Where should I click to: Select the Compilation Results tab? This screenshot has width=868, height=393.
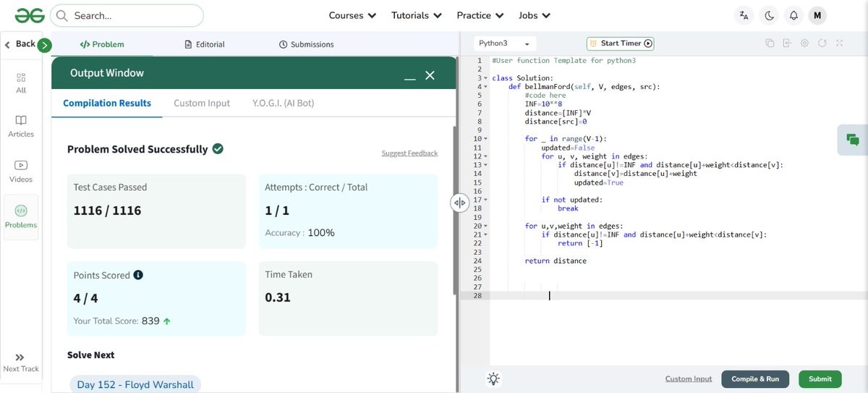[x=107, y=103]
